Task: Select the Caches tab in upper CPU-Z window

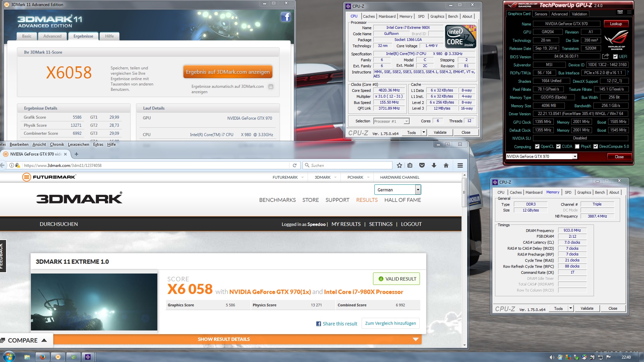Action: click(369, 16)
